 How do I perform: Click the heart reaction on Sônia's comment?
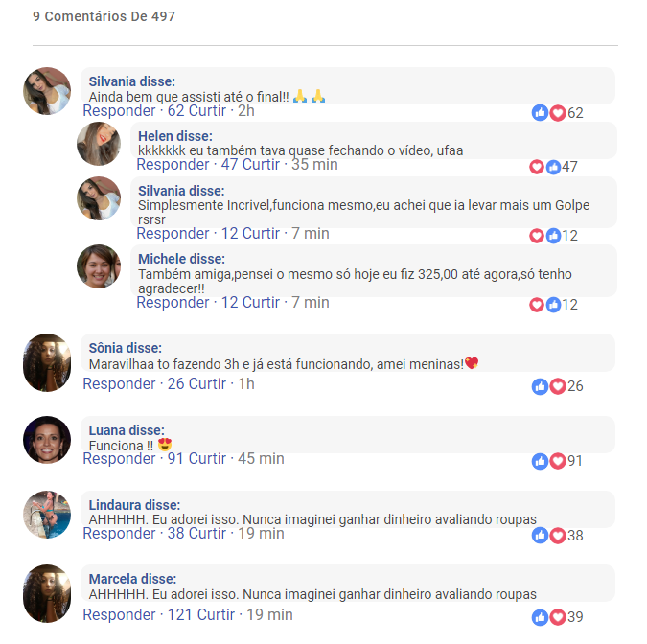[x=558, y=386]
